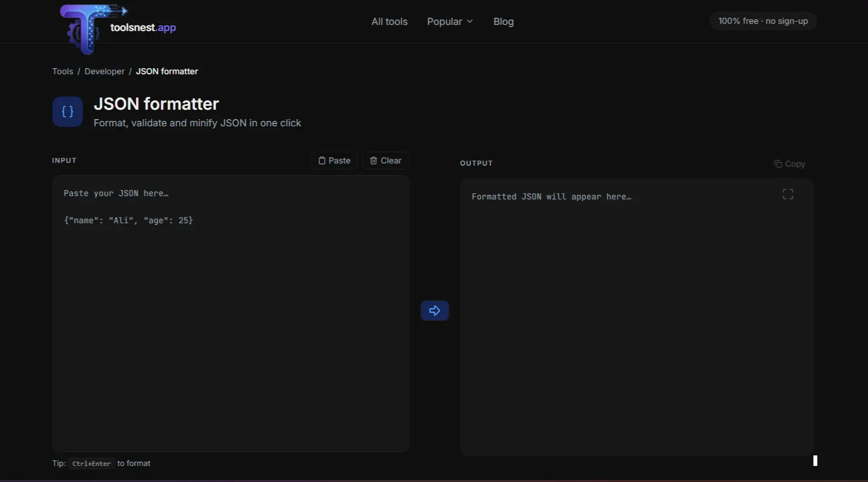Copy the formatted output
Viewport: 868px width, 482px height.
pyautogui.click(x=789, y=164)
